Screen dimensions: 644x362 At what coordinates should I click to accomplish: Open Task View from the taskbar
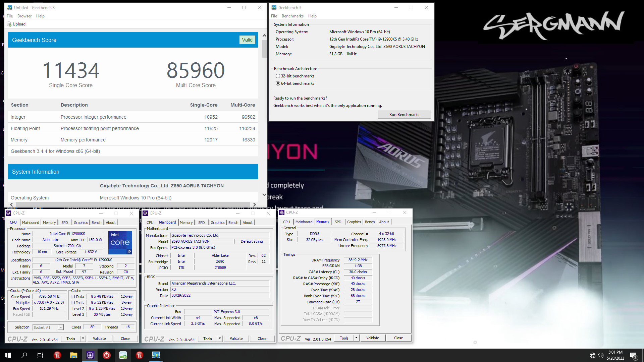pyautogui.click(x=40, y=355)
